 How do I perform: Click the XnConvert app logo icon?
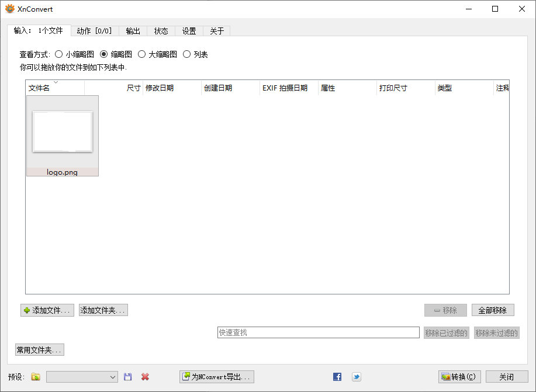pos(10,9)
